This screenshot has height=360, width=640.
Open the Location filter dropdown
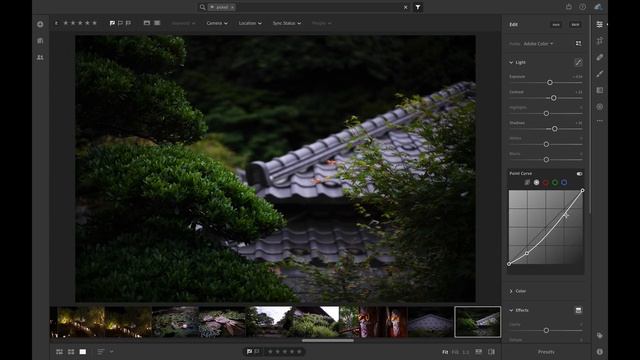250,23
